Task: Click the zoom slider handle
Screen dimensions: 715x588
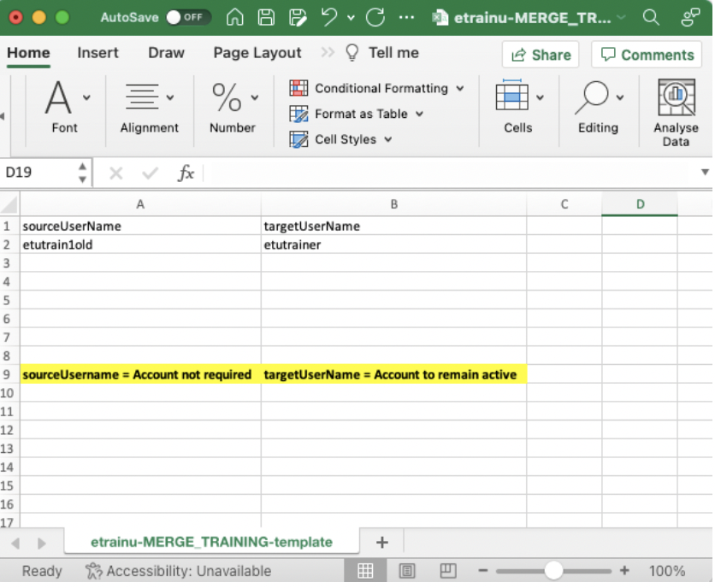Action: click(x=553, y=571)
